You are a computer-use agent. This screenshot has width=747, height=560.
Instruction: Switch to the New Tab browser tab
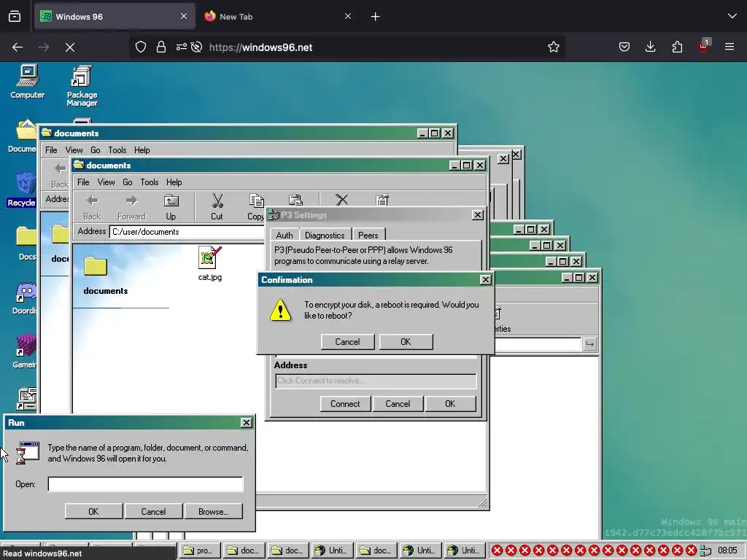click(278, 17)
